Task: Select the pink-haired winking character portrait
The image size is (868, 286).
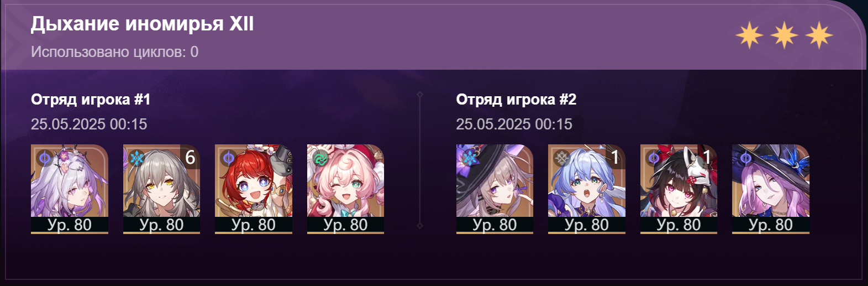Action: [x=345, y=189]
